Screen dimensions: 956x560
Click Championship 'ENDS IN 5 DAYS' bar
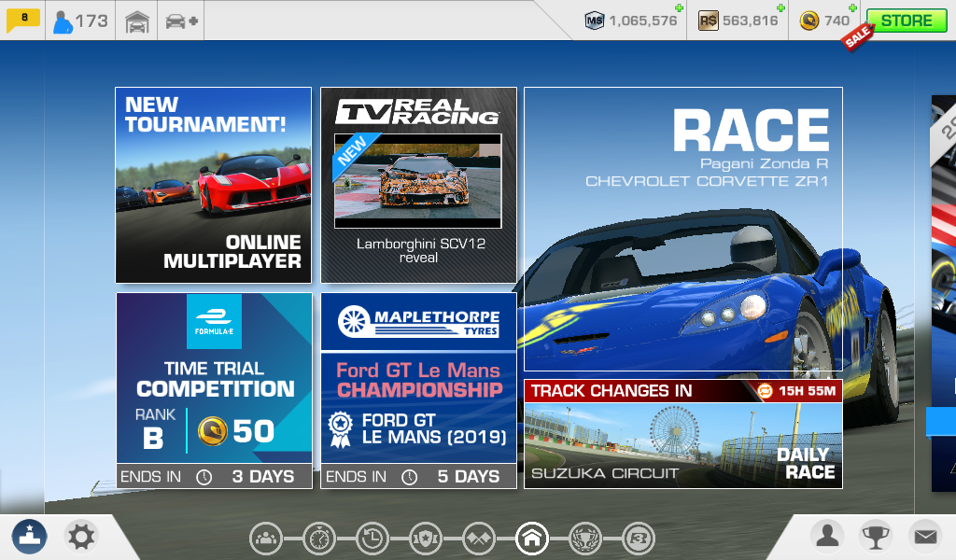click(419, 476)
